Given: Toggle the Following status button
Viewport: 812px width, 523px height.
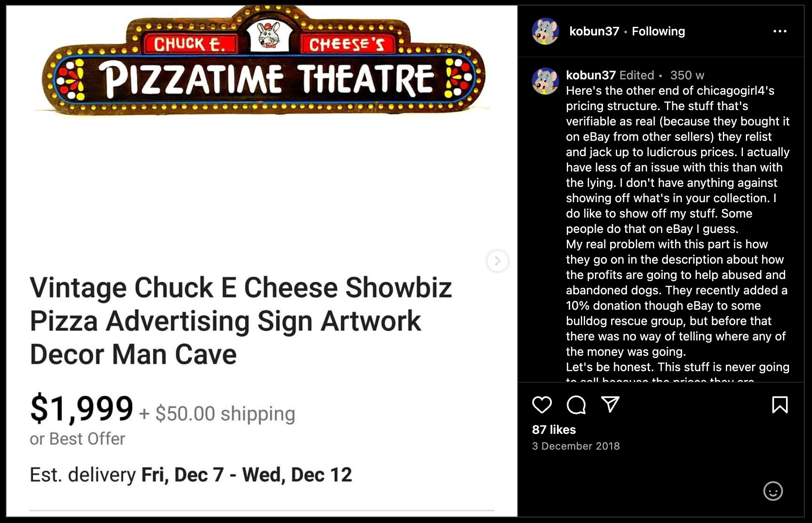Looking at the screenshot, I should point(658,31).
